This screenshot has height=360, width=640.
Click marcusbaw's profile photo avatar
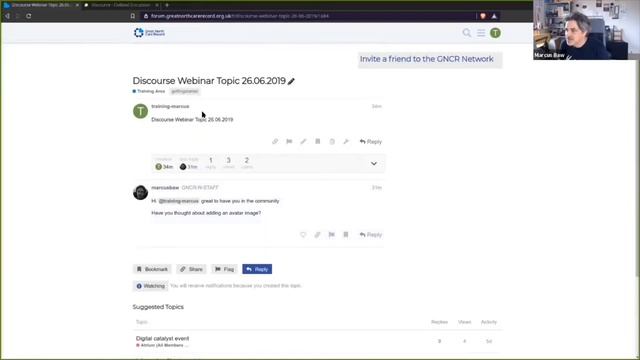pos(140,192)
